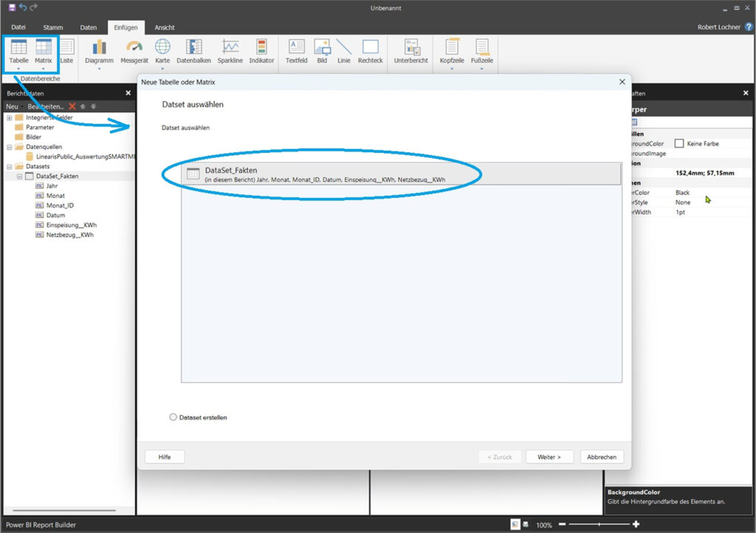Toggle the Keine Farbe BackgroundColor swatch
Image resolution: width=756 pixels, height=533 pixels.
(679, 144)
